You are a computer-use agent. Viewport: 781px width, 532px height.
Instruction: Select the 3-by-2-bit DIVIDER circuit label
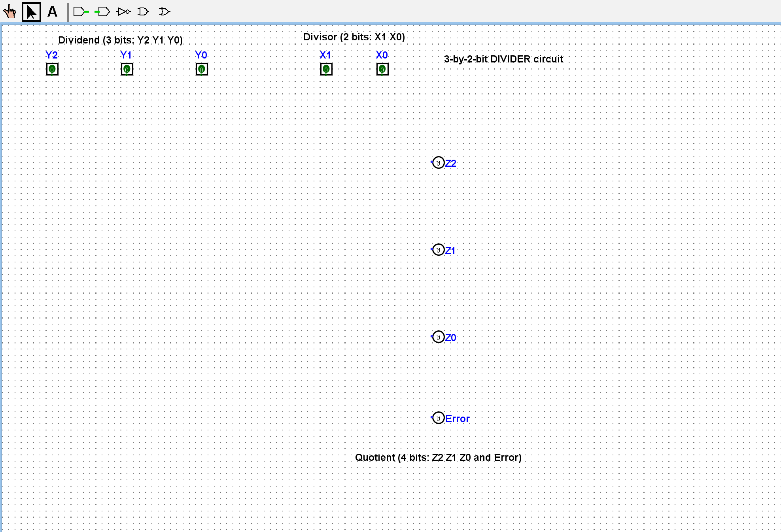point(503,59)
